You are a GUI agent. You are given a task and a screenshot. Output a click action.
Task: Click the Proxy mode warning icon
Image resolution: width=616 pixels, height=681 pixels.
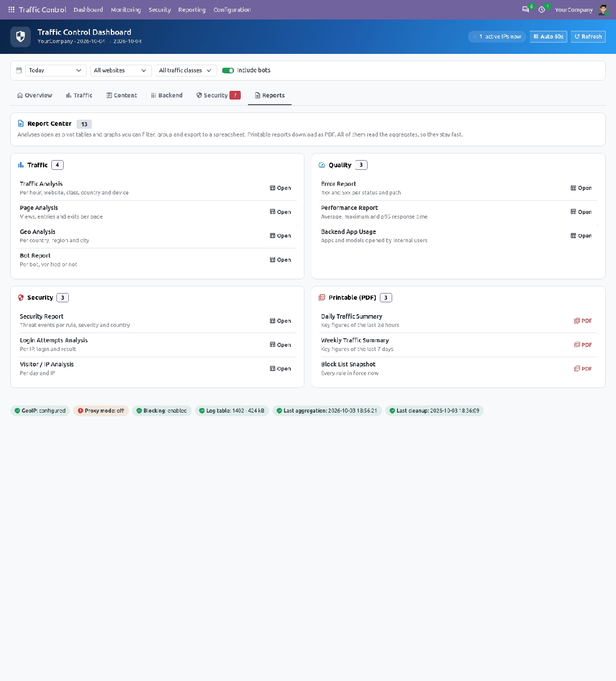tap(80, 411)
